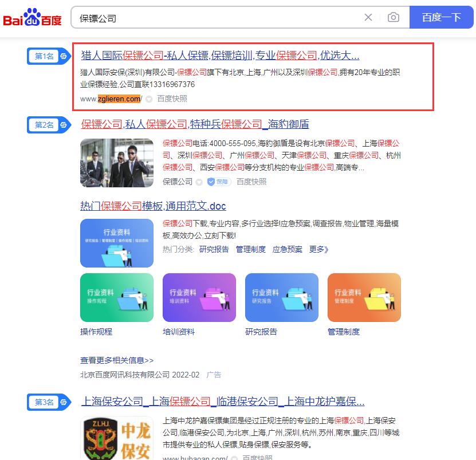Screen dimensions: 476x460
Task: Expand the dropdown arrow beside www.zglieren.com
Action: [x=149, y=99]
